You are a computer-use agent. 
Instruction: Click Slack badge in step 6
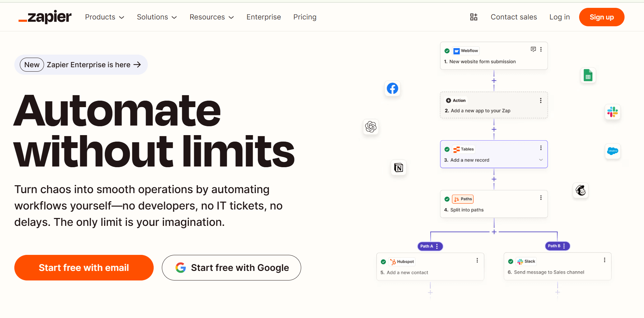526,261
